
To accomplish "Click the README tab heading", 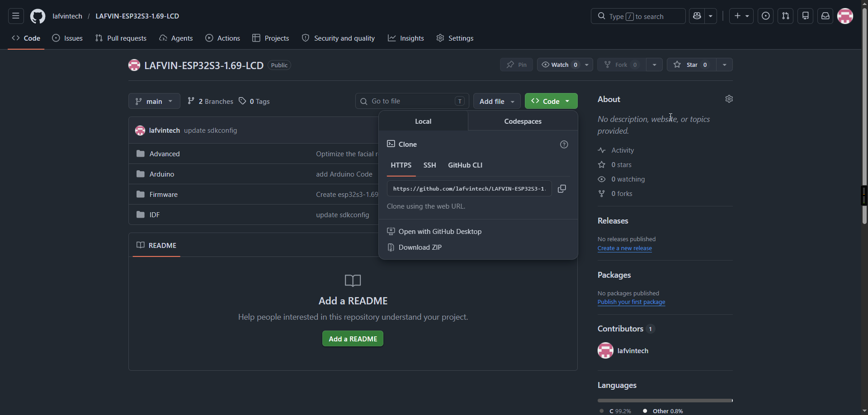I will coord(156,245).
